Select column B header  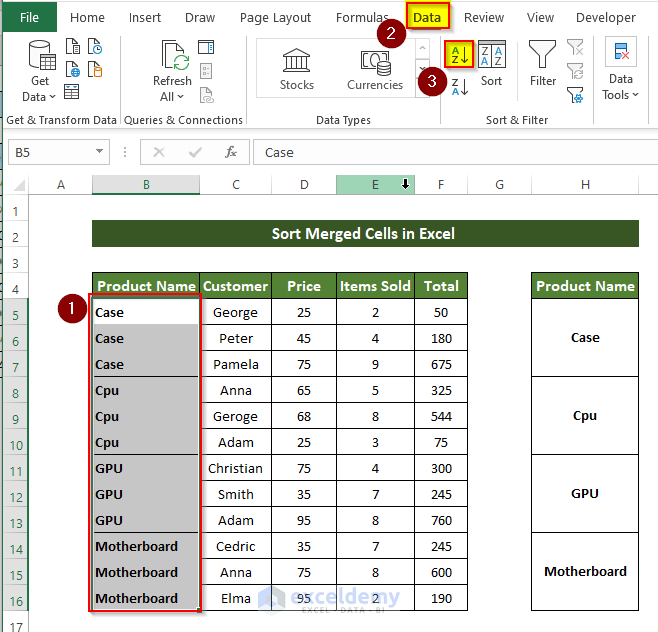(x=146, y=185)
